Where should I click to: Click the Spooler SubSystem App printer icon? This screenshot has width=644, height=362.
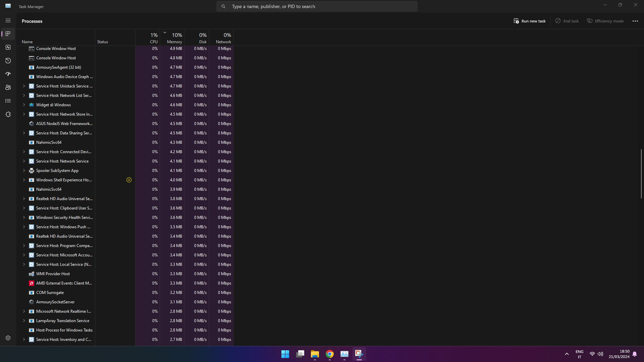(x=32, y=171)
